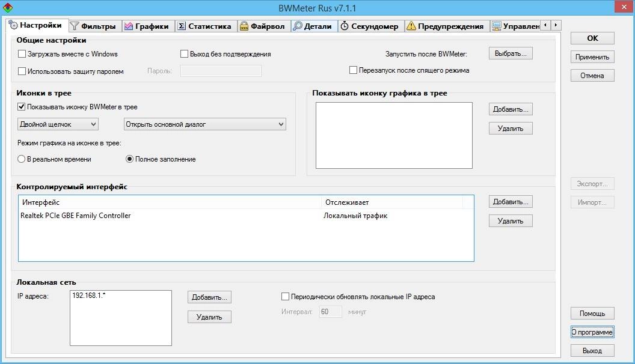Image resolution: width=635 pixels, height=364 pixels.
Task: Click Удалить under tray graph icons
Action: pyautogui.click(x=511, y=129)
